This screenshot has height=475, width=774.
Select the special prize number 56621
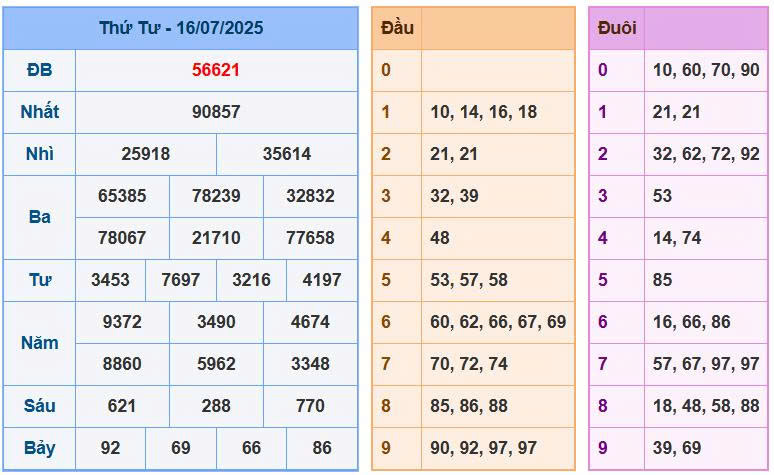pyautogui.click(x=216, y=70)
